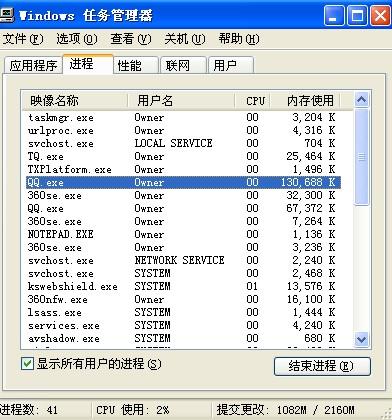Switch to the 用户 tab

(x=231, y=65)
